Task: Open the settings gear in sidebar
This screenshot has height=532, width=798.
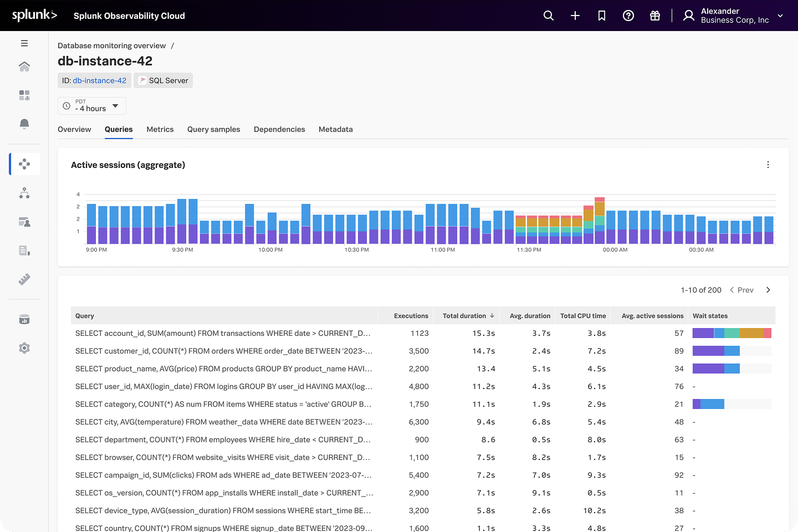Action: (x=24, y=348)
